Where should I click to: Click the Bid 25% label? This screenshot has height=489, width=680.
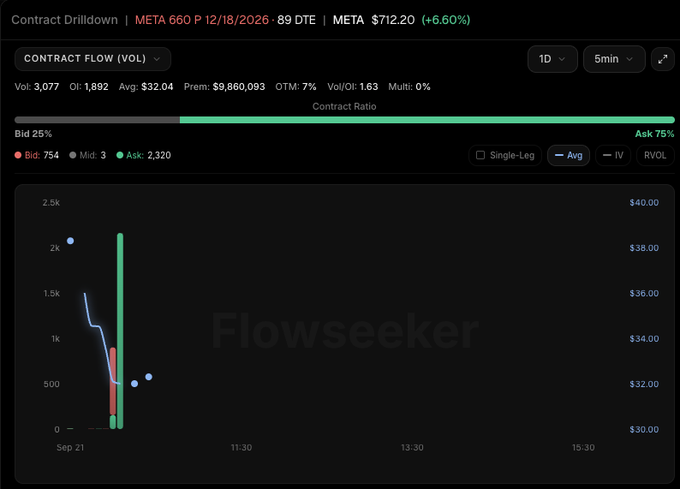tap(33, 134)
